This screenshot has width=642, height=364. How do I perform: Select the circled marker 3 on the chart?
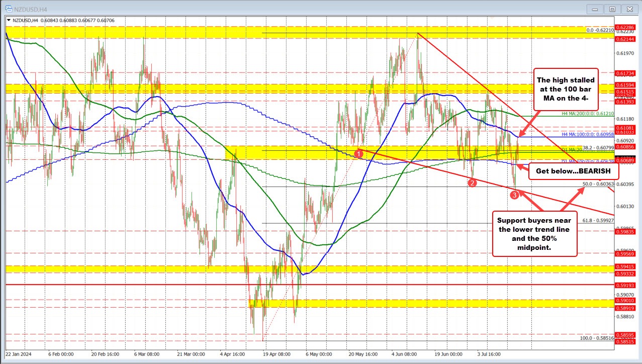514,195
